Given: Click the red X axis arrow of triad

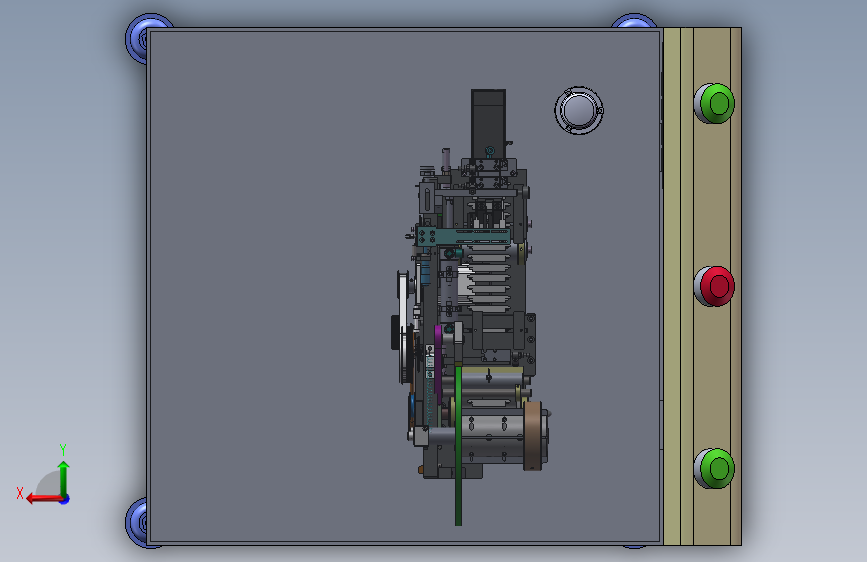Looking at the screenshot, I should coord(43,498).
